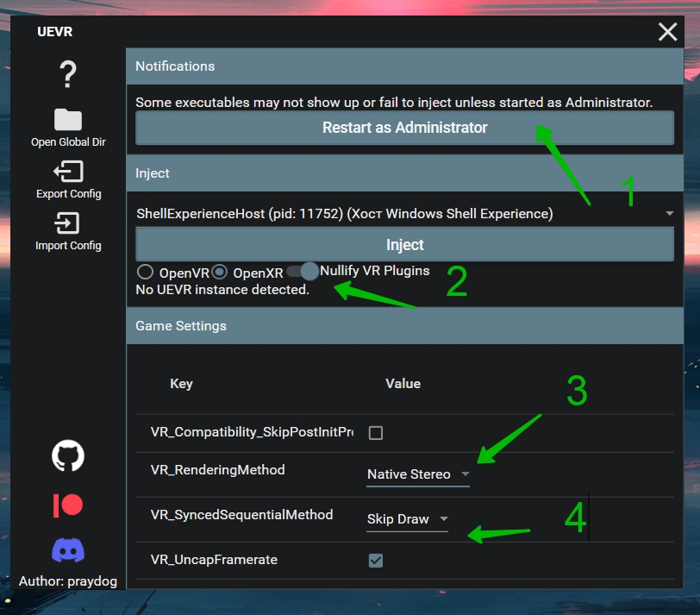The height and width of the screenshot is (615, 700).
Task: Open the process selection dropdown
Action: (x=404, y=214)
